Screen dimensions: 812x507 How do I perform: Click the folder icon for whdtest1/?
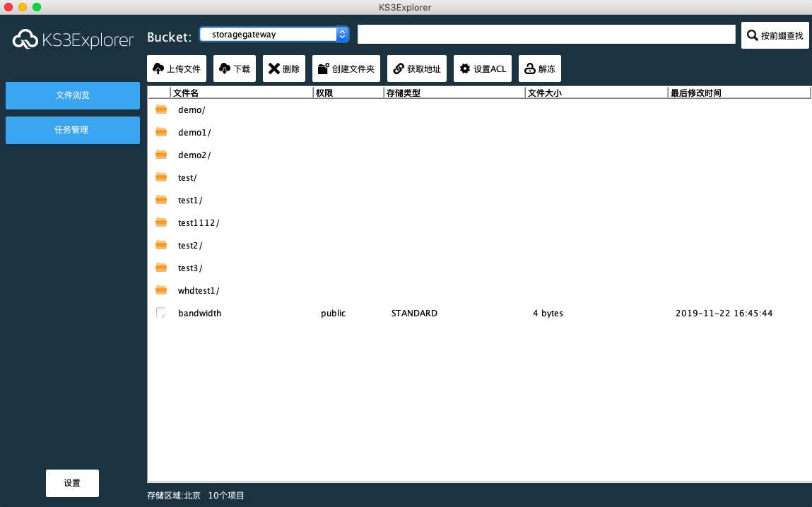point(161,290)
